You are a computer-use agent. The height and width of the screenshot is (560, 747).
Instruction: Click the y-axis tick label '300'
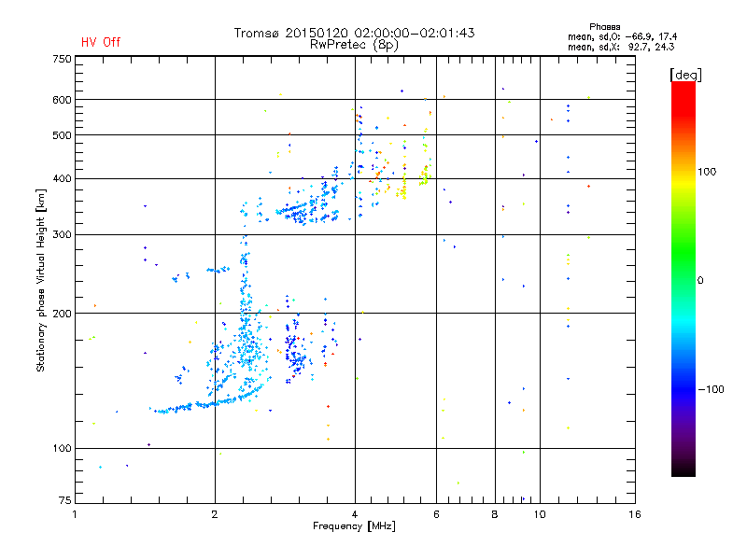pos(63,234)
